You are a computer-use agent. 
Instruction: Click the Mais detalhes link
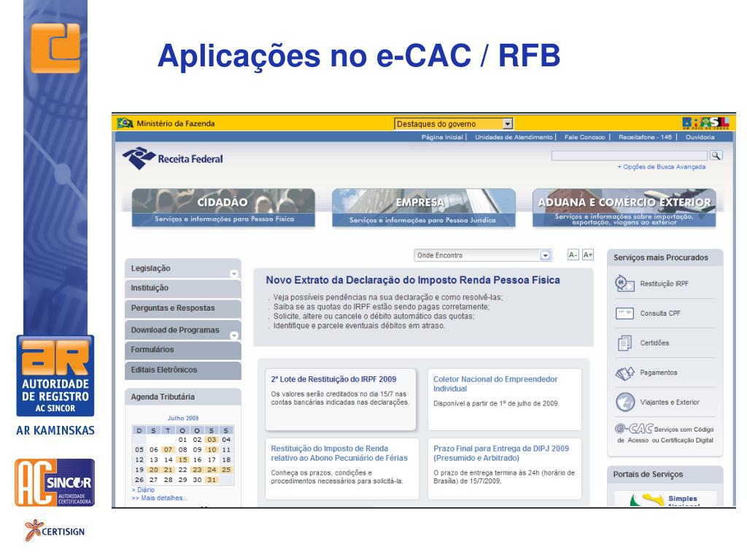[x=160, y=498]
